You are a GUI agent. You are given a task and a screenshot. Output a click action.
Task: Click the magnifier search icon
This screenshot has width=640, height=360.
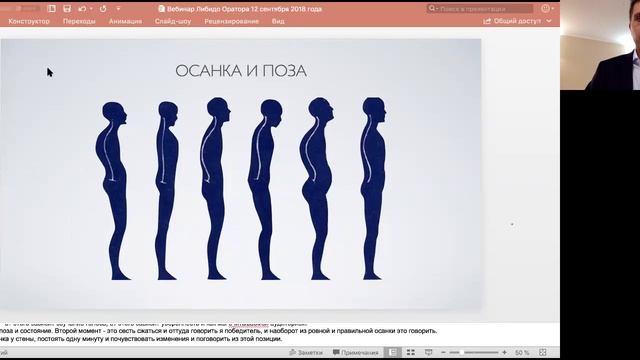[432, 9]
